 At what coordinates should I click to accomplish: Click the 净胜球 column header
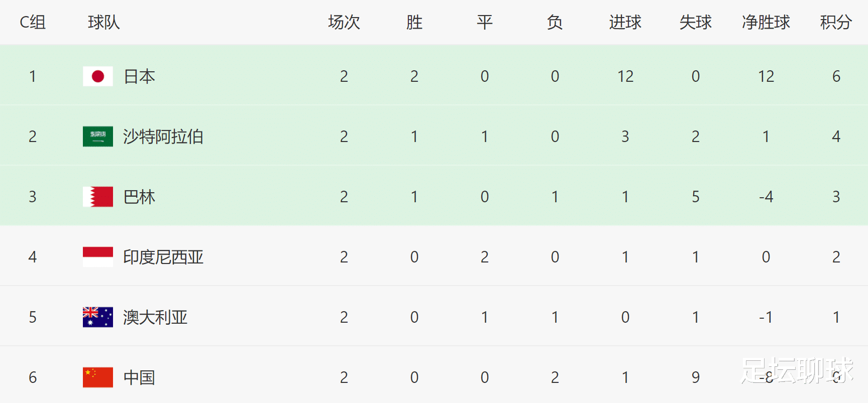point(766,22)
